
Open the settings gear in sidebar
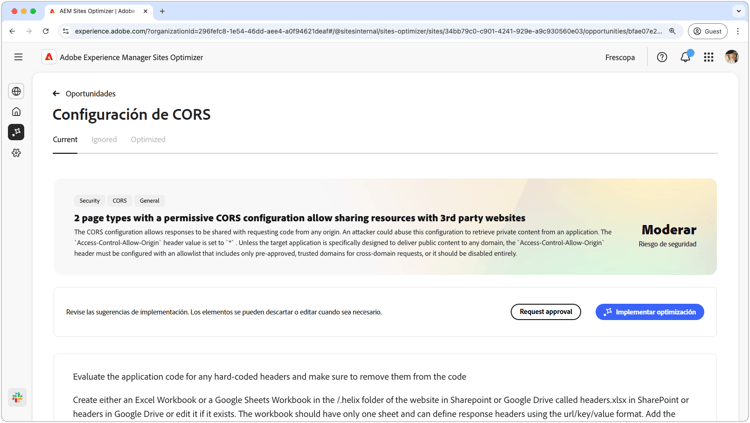pos(16,153)
